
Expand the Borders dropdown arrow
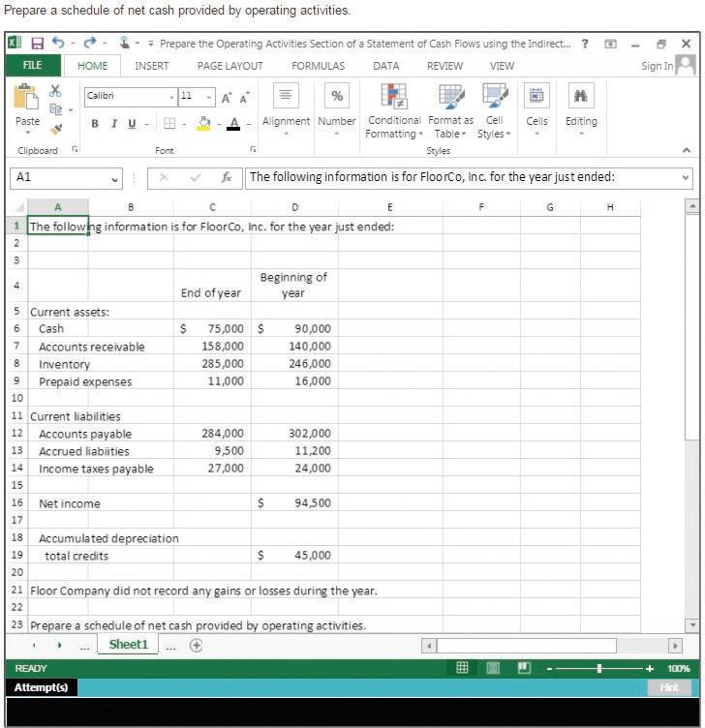(184, 125)
